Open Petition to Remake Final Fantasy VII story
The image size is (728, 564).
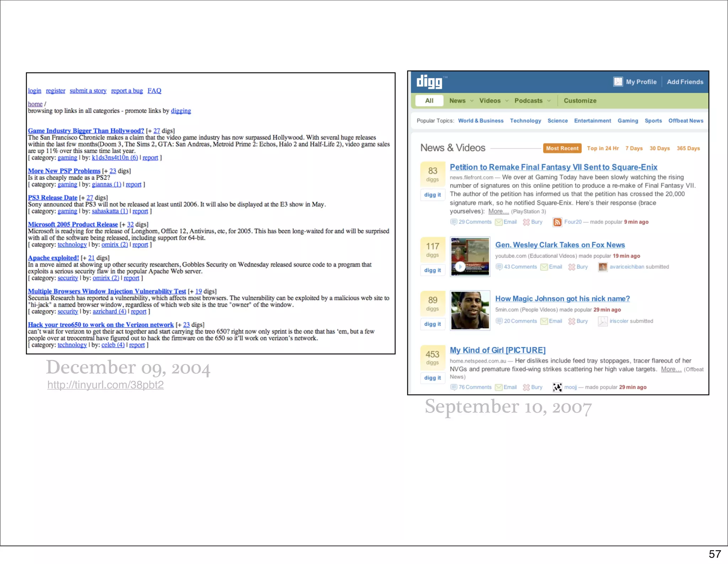click(553, 167)
